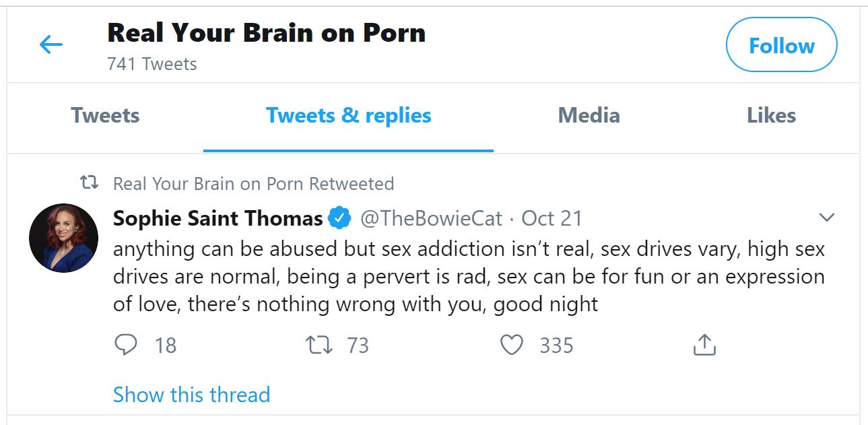Click Sophie Saint Thomas profile picture
This screenshot has height=425, width=868.
64,238
